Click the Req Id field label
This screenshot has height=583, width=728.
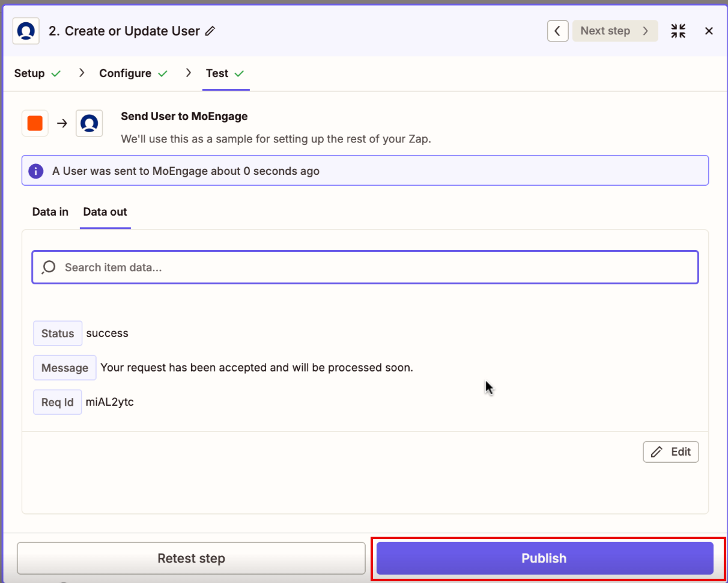coord(58,403)
